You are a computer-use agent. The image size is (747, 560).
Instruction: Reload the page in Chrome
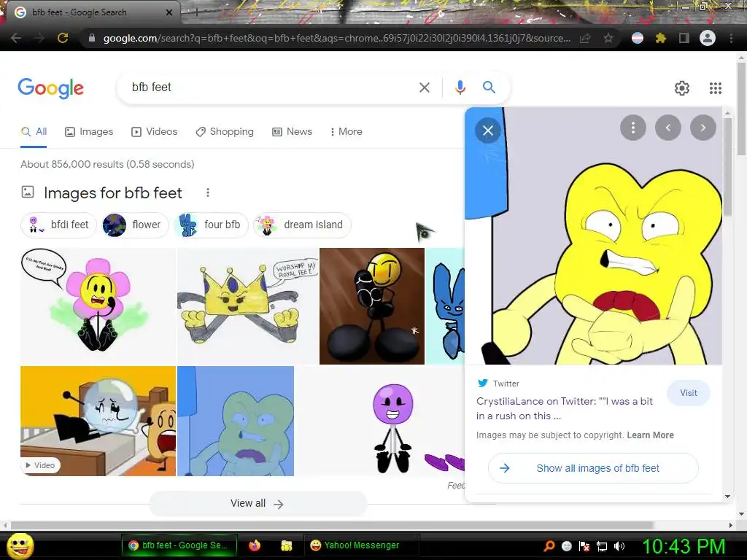(63, 38)
